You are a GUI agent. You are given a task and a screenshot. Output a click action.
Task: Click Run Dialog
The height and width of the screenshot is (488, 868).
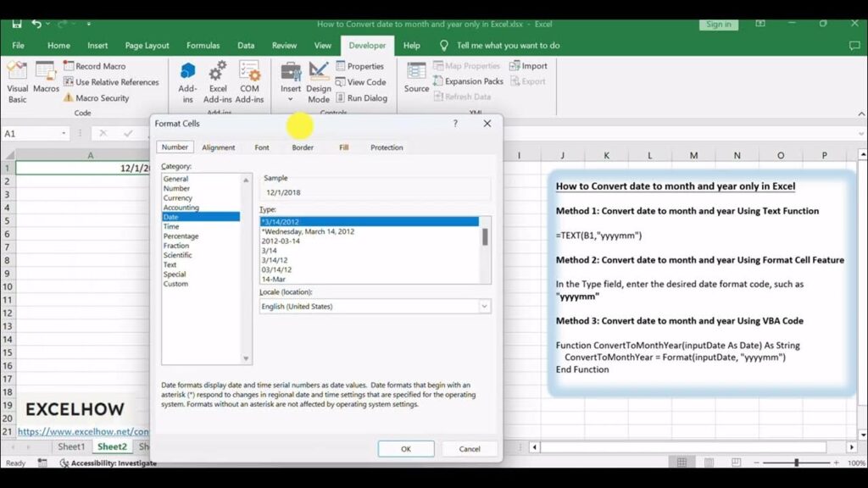(361, 98)
